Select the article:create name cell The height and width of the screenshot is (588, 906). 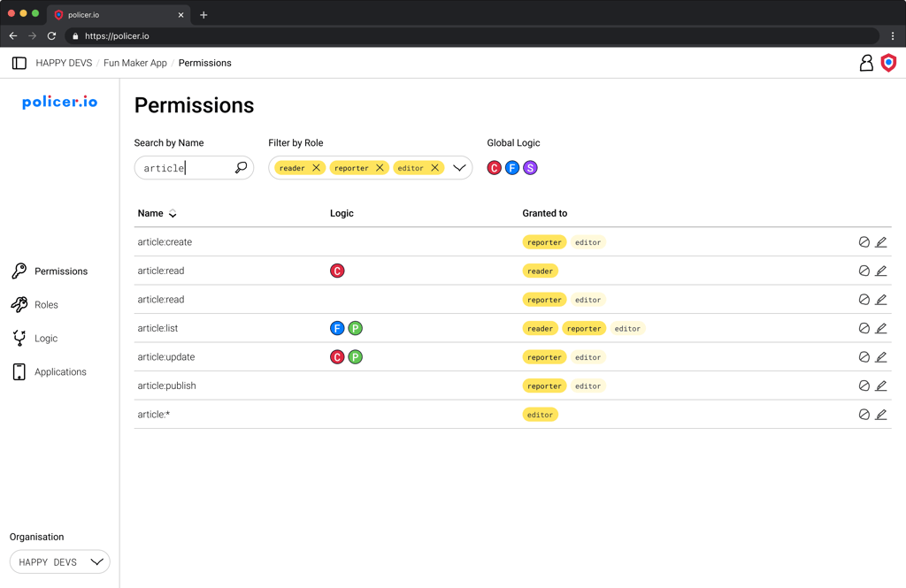point(165,242)
